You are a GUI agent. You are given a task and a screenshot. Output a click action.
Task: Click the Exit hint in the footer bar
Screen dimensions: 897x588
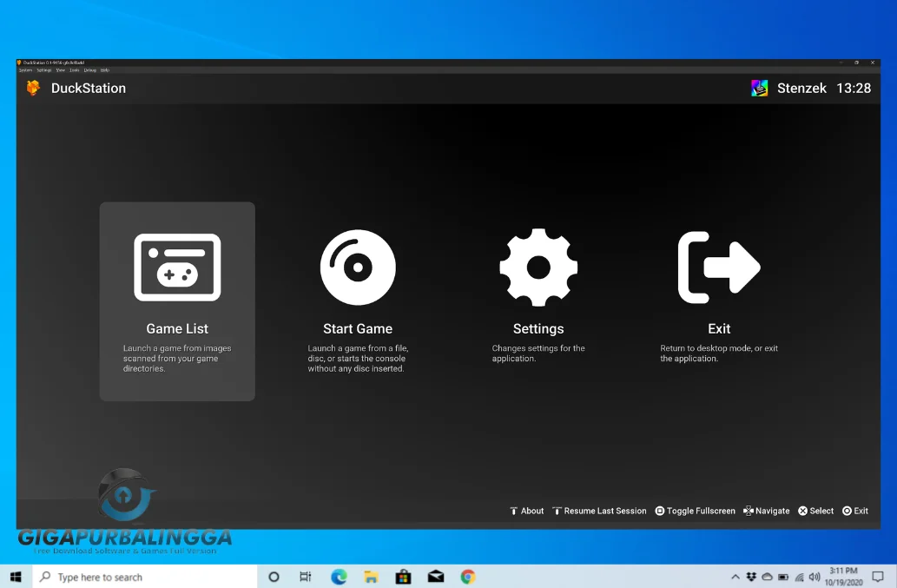click(855, 511)
